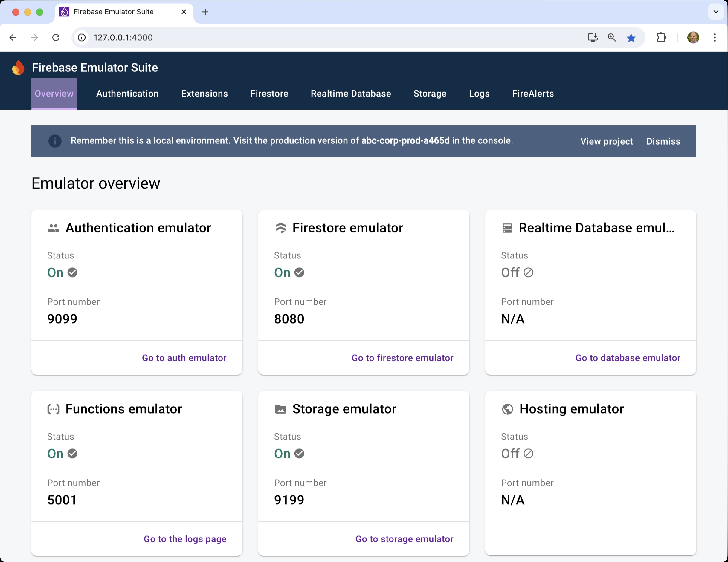728x562 pixels.
Task: Switch to the Realtime Database tab
Action: pos(351,94)
